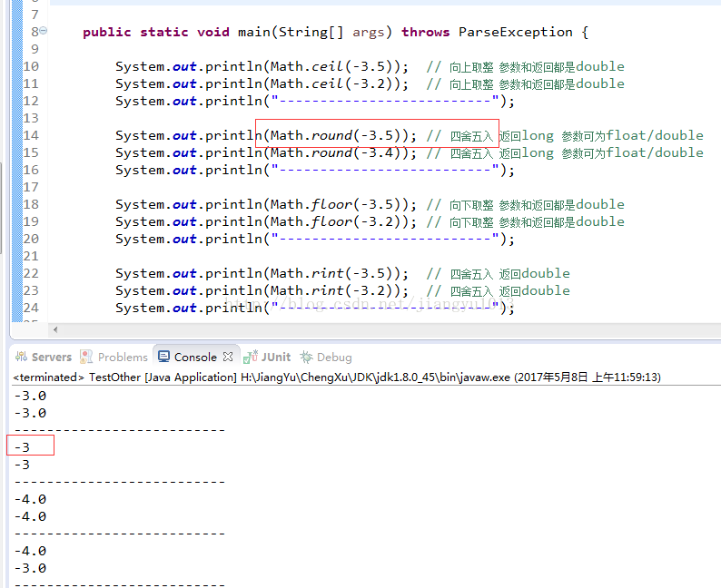Click the first -4.0 console output line
Screen dimensions: 721x588
pos(30,499)
